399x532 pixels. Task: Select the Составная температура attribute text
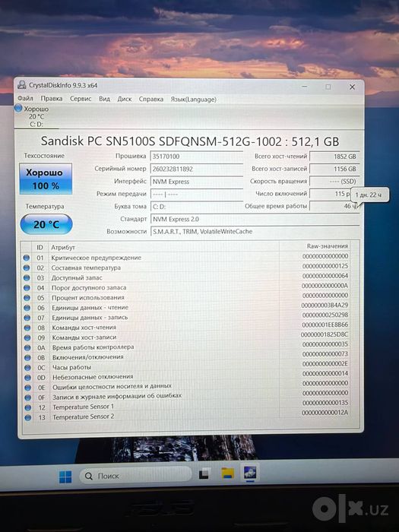[86, 268]
